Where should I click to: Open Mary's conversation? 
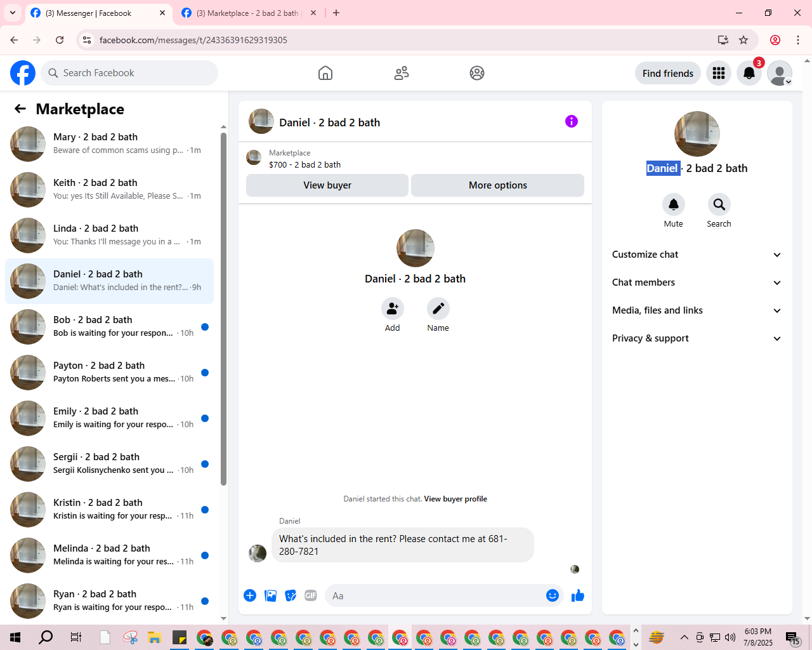point(109,144)
